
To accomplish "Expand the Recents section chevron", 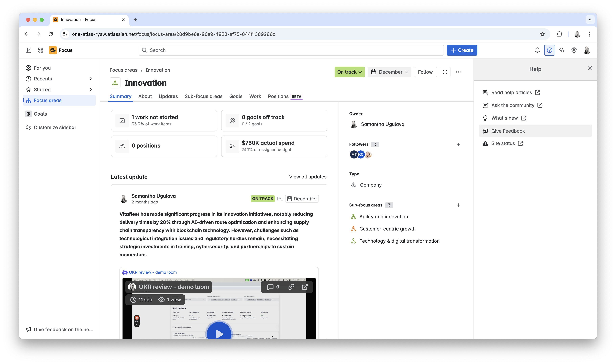I will coord(90,78).
